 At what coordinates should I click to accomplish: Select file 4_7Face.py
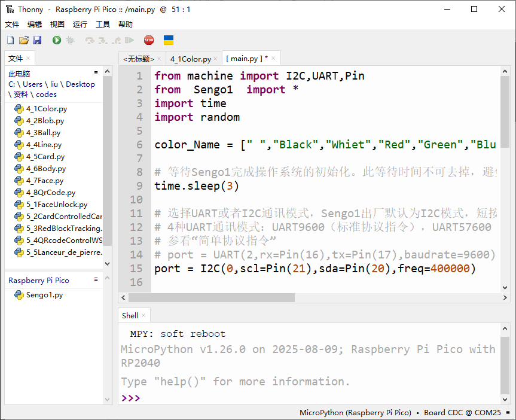[45, 181]
